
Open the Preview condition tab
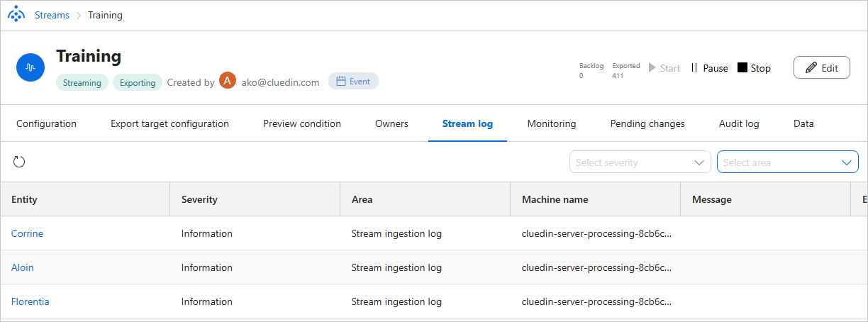tap(302, 123)
